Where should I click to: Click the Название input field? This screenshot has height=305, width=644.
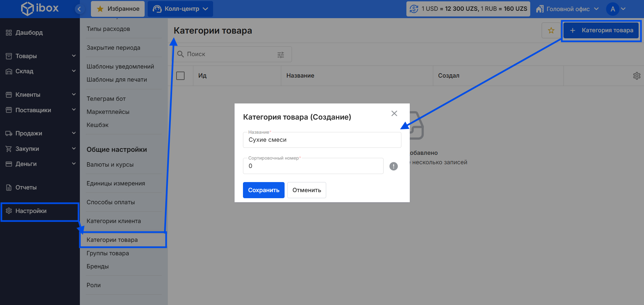321,140
